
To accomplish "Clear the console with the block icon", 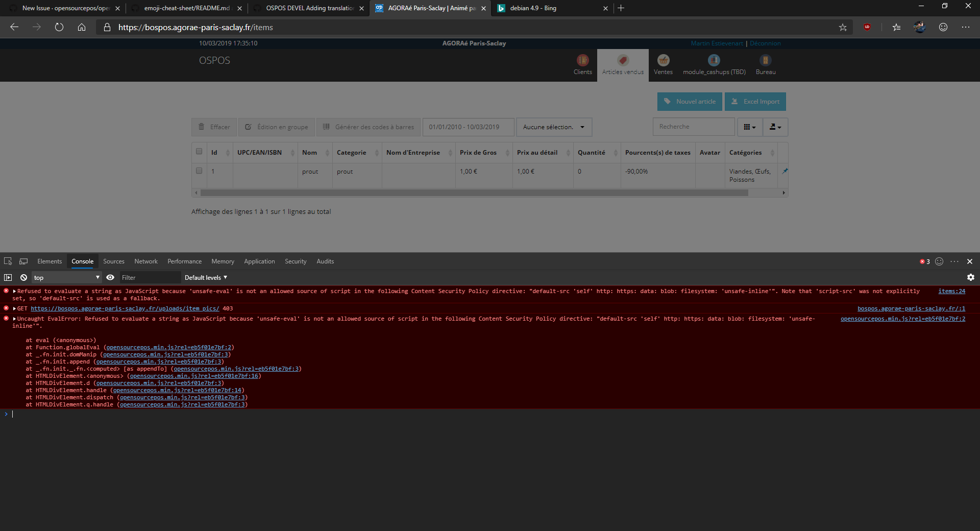I will (x=23, y=277).
